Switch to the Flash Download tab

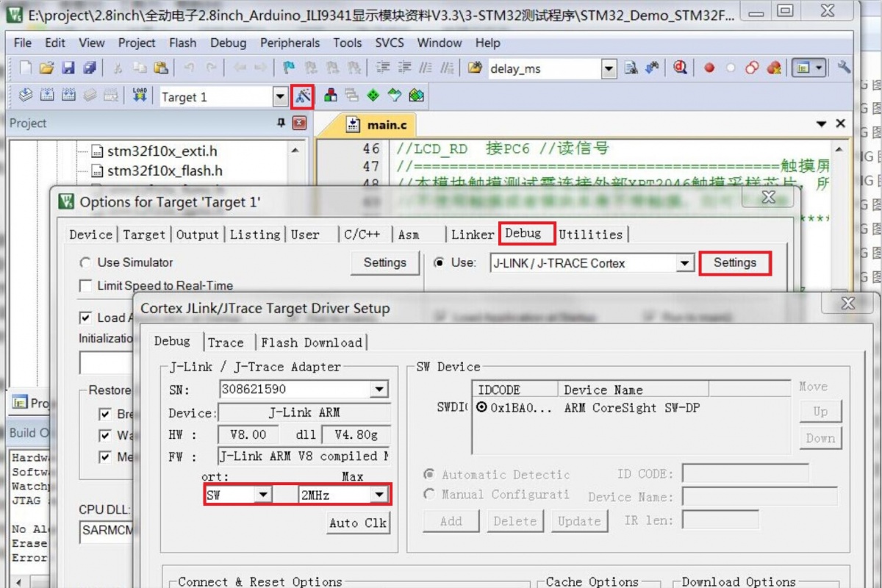(x=312, y=343)
